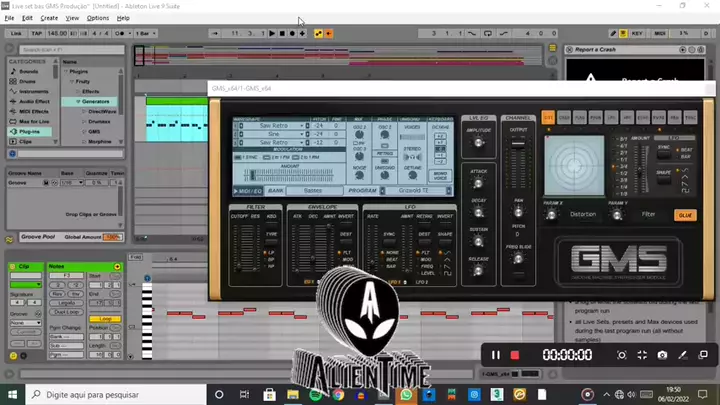Click the Legato button in Notes box

(67, 303)
